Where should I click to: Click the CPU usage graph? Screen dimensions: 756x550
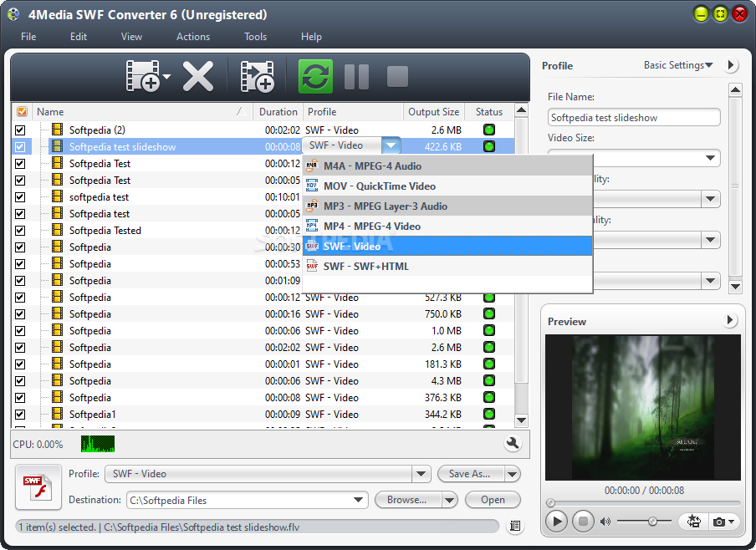point(97,444)
